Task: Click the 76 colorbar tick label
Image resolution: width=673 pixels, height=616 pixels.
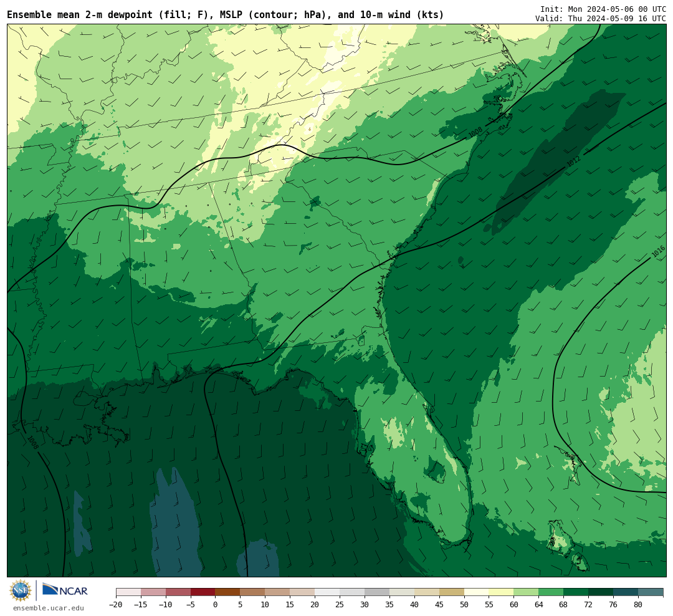Action: tap(614, 605)
